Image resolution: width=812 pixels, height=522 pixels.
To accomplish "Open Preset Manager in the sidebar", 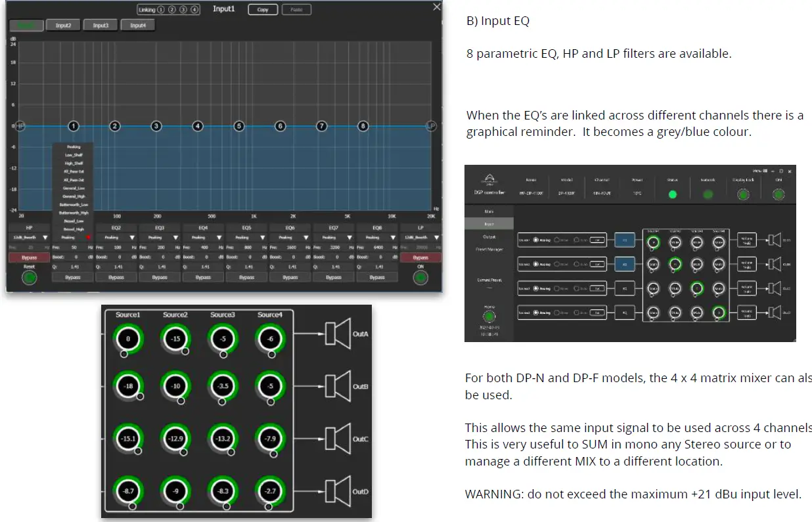I will [x=491, y=250].
